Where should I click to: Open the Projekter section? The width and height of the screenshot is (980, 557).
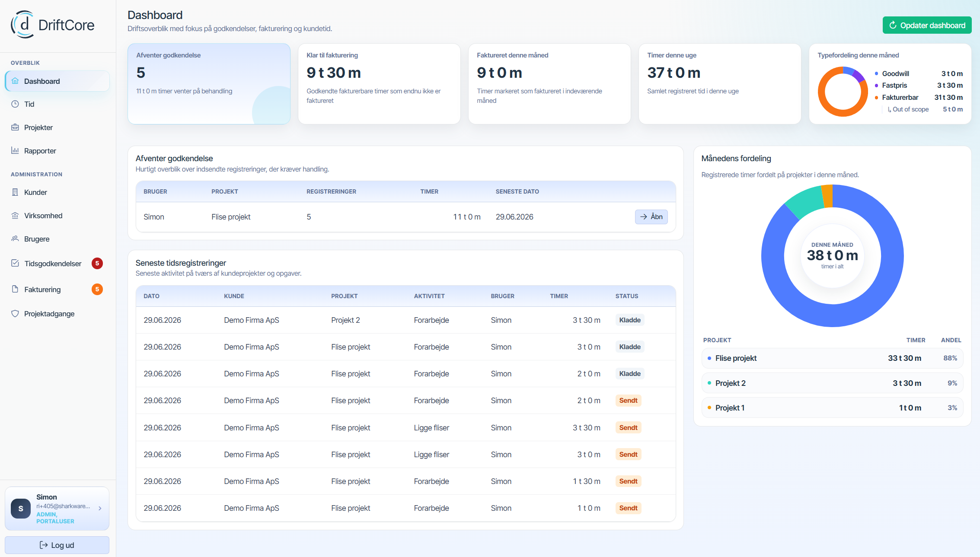tap(57, 127)
